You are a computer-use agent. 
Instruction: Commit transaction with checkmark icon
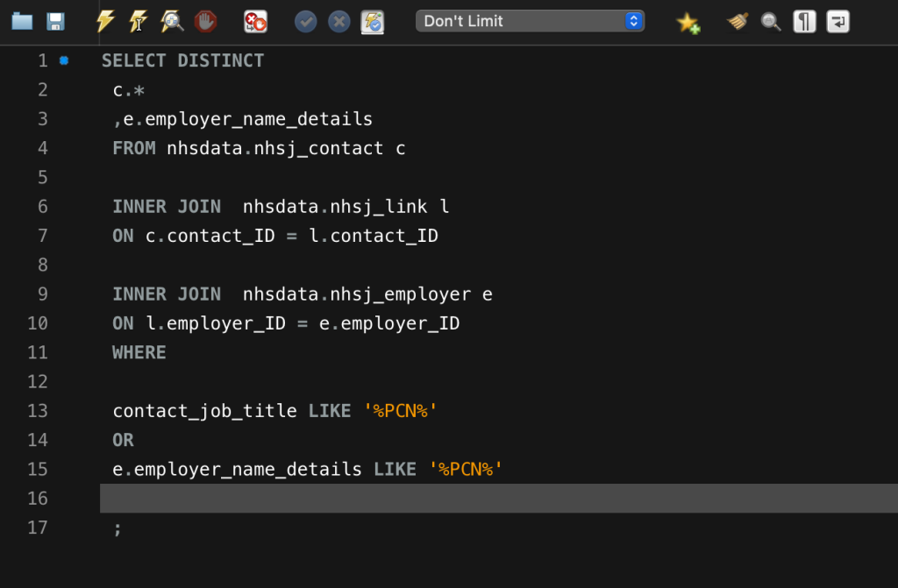pyautogui.click(x=306, y=22)
